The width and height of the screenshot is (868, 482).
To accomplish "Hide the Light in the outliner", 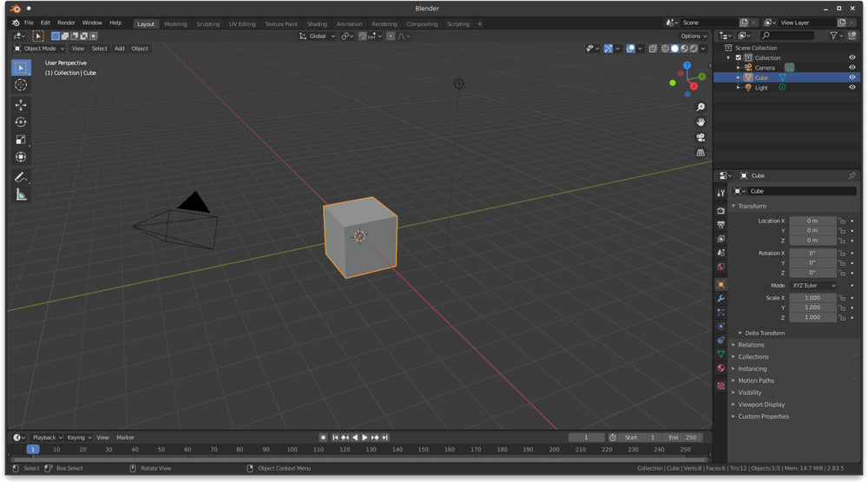I will (852, 88).
